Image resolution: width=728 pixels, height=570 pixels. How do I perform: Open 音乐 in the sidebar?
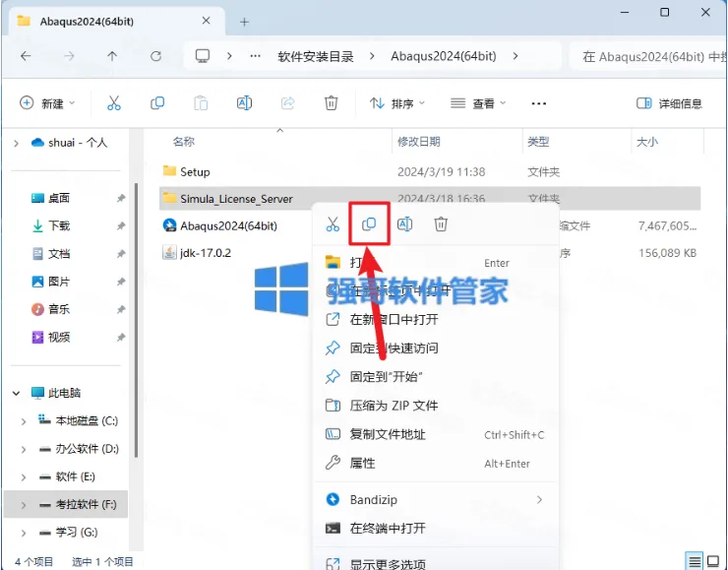pos(58,309)
